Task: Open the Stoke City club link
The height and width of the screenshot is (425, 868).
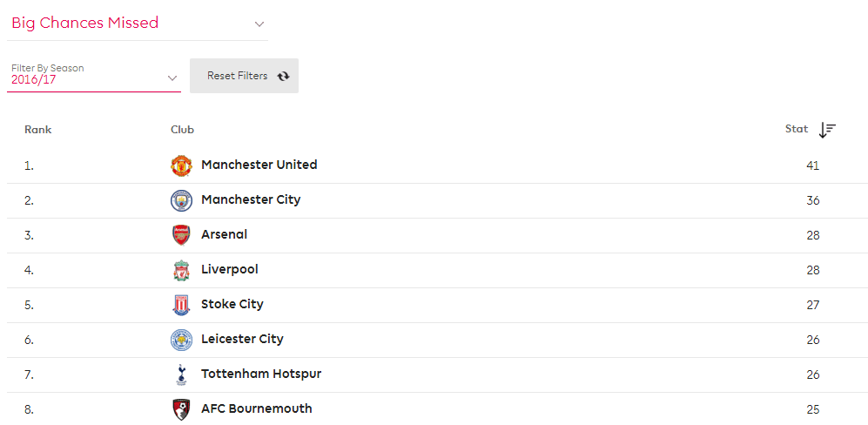Action: pyautogui.click(x=232, y=304)
